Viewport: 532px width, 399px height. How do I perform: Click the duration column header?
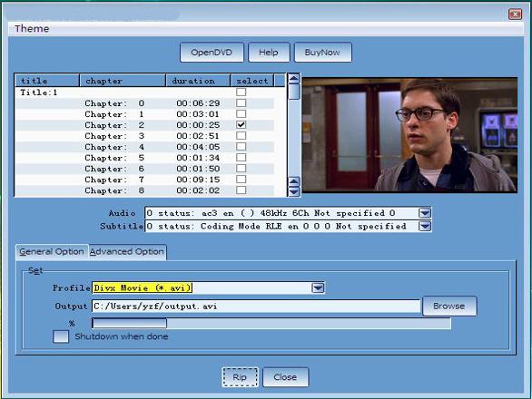(198, 81)
